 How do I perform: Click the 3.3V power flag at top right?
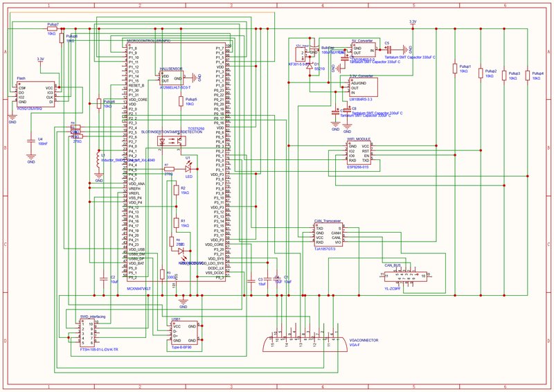(413, 22)
